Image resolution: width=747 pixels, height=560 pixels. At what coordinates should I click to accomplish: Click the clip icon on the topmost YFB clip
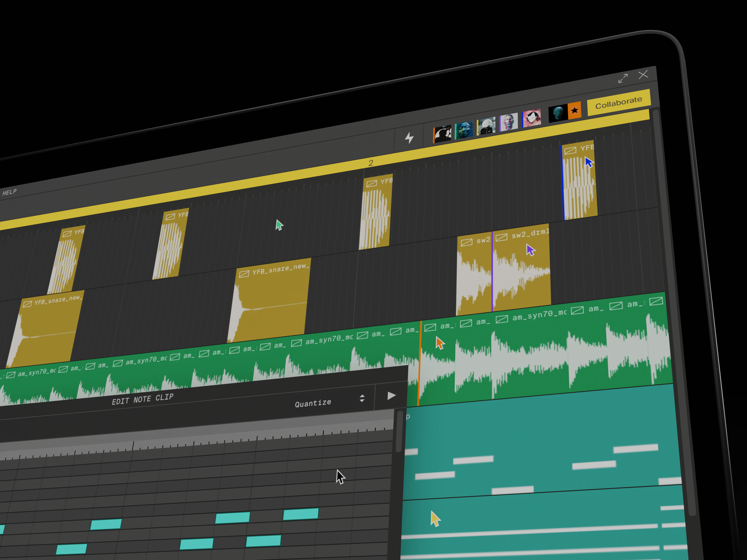point(571,151)
